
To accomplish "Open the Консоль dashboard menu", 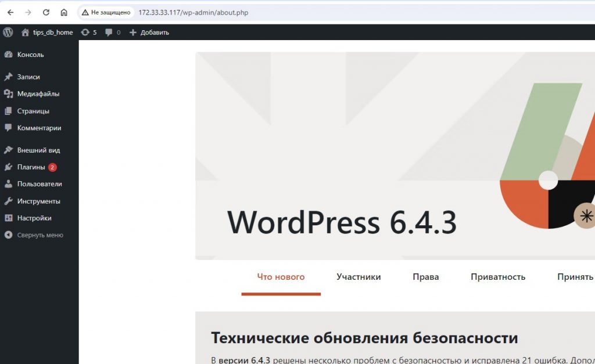I will (30, 55).
